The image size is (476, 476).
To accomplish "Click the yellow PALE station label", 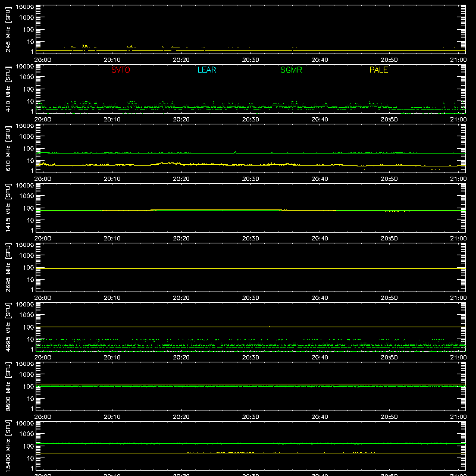I will [x=378, y=70].
